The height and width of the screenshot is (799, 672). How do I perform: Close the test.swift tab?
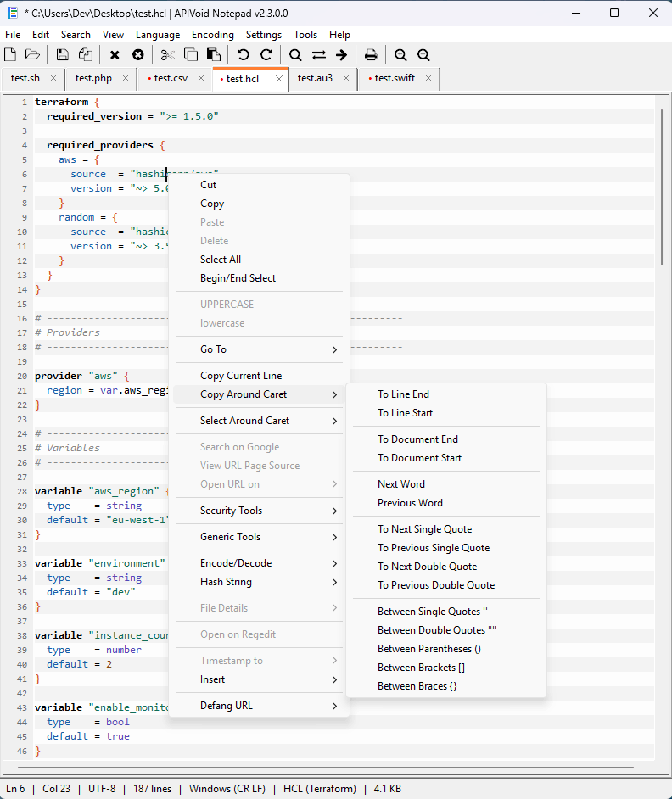(428, 78)
